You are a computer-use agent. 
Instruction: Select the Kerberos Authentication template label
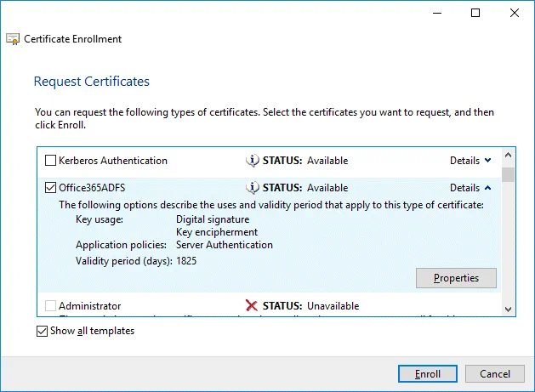click(x=113, y=161)
